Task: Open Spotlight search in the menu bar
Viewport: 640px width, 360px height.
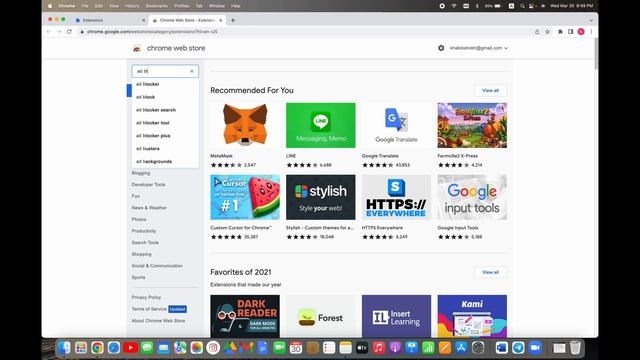Action: click(x=522, y=6)
